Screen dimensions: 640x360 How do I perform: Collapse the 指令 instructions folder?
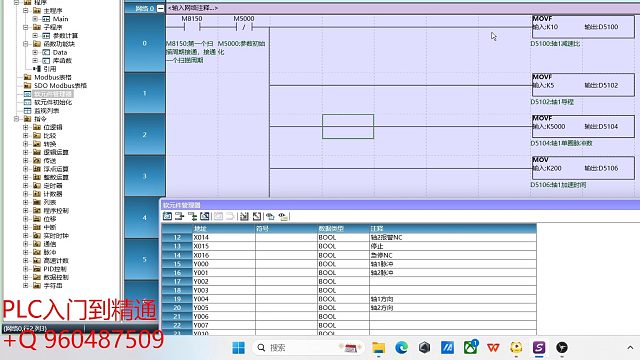[x=16, y=119]
